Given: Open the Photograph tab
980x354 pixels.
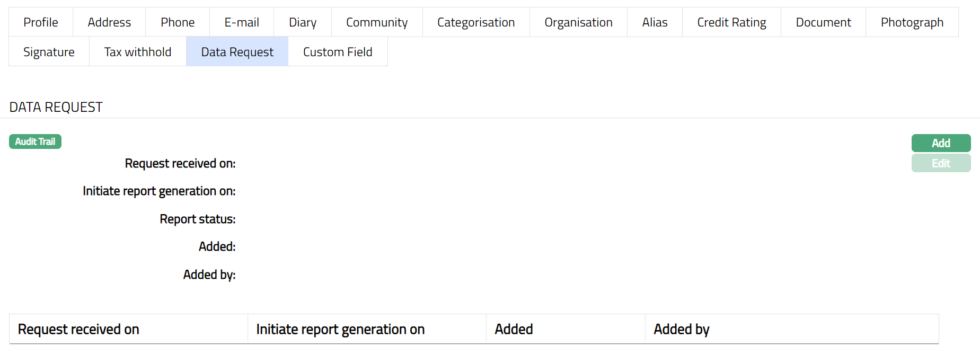Looking at the screenshot, I should (x=912, y=22).
